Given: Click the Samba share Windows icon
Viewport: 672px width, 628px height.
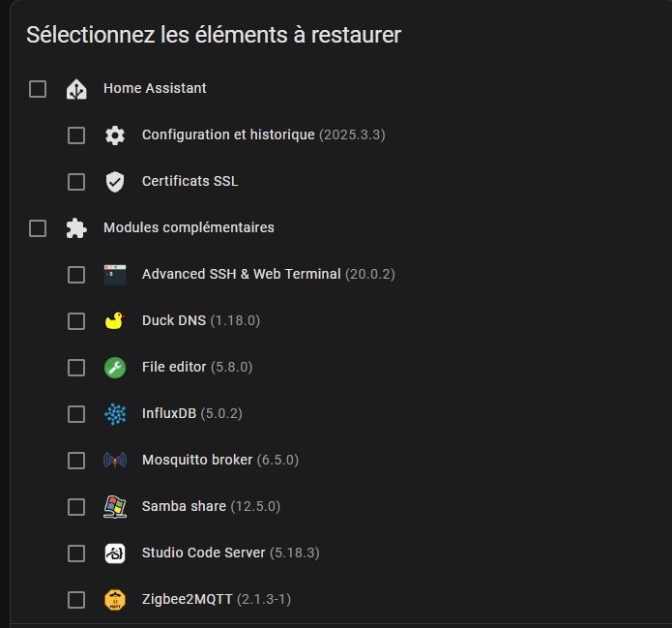Looking at the screenshot, I should [x=115, y=507].
